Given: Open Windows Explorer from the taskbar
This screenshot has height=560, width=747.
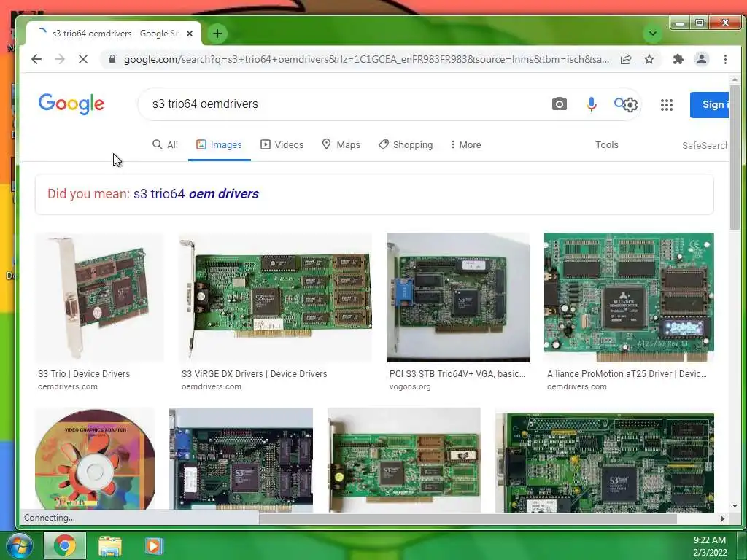Looking at the screenshot, I should coord(110,546).
